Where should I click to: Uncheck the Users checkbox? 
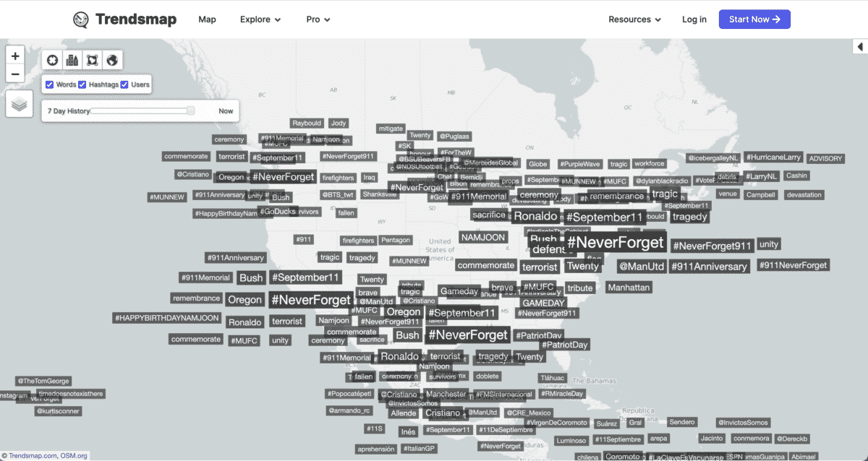click(124, 85)
